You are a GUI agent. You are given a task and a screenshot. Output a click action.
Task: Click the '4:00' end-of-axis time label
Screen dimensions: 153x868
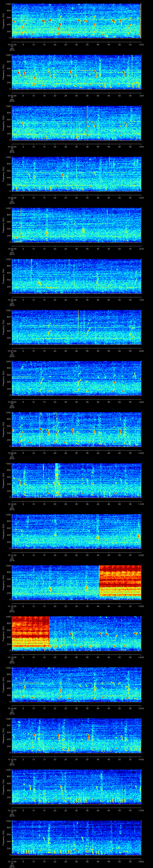(141, 147)
